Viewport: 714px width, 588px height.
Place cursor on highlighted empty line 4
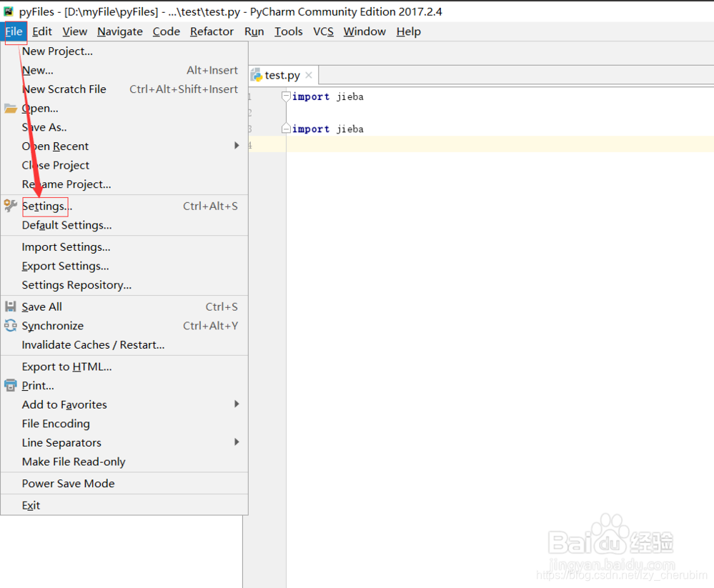[500, 145]
